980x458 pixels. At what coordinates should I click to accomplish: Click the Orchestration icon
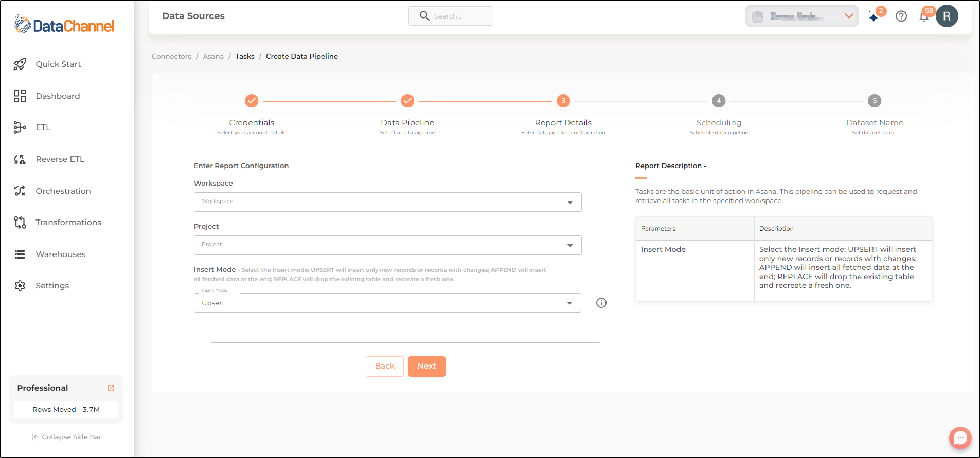coord(20,191)
